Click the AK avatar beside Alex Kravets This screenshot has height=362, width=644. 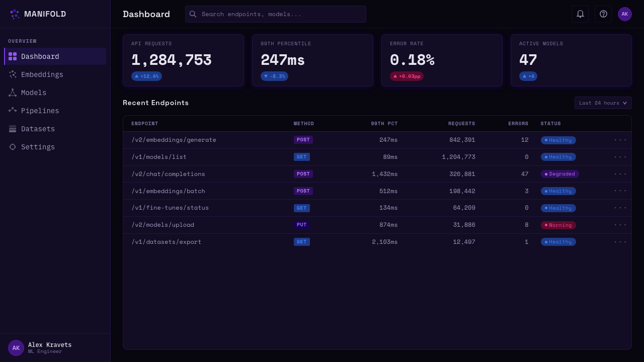16,348
